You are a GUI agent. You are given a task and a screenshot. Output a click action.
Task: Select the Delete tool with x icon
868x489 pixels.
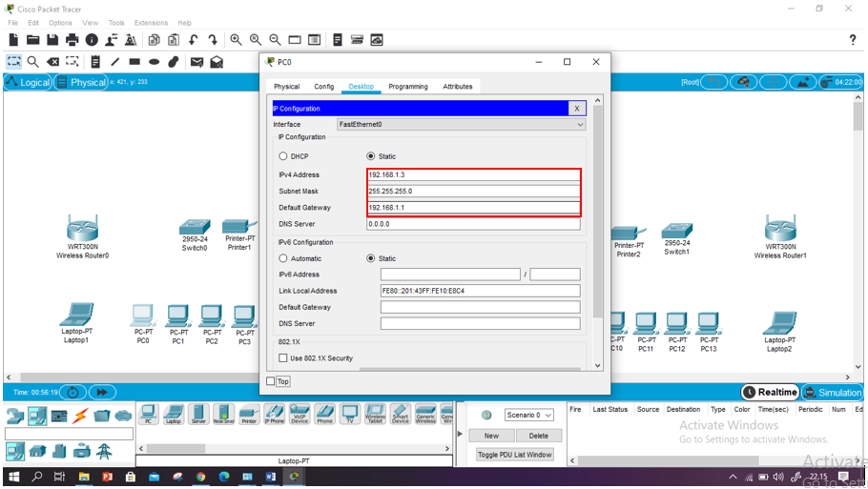click(53, 61)
